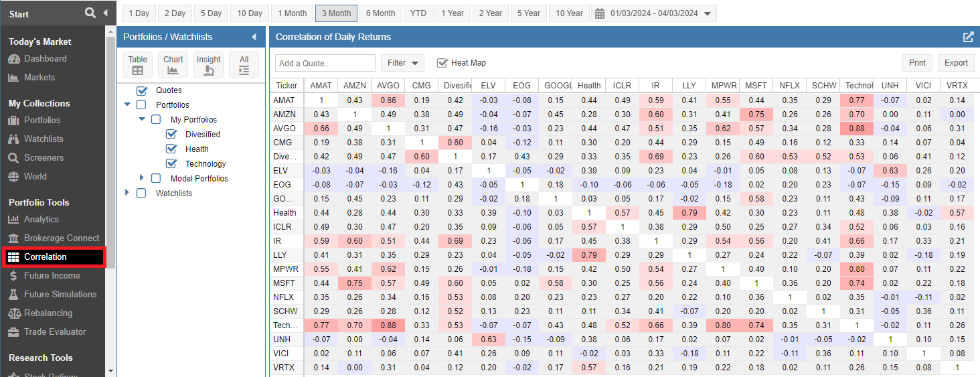
Task: Toggle the Quotes checkbox
Action: pyautogui.click(x=141, y=90)
